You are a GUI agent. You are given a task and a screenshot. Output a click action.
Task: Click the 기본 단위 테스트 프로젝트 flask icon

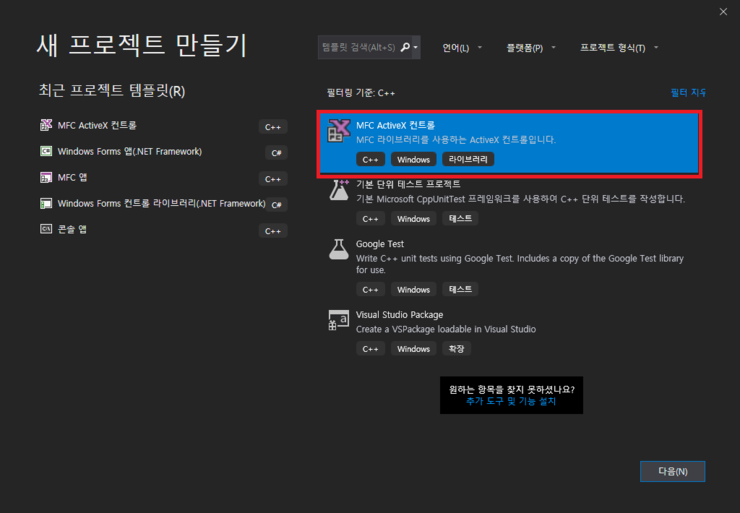click(338, 190)
